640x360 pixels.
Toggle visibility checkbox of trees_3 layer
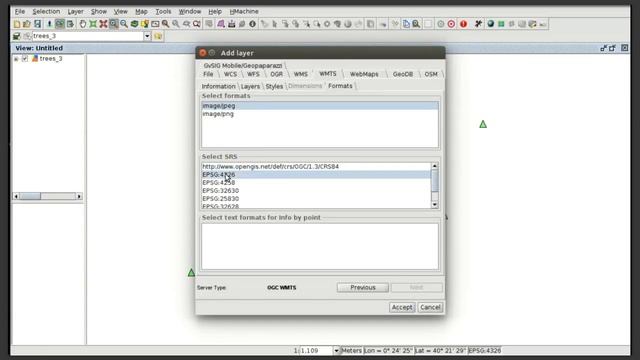click(x=25, y=59)
